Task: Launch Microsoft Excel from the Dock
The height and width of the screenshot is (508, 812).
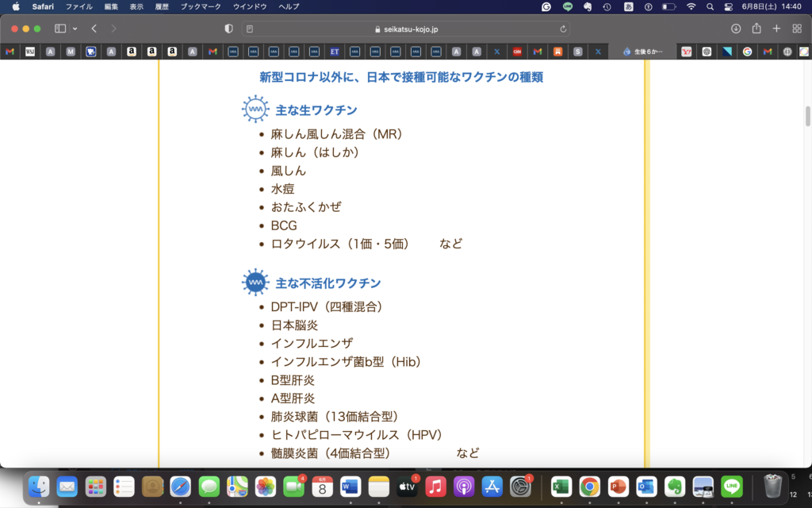Action: tap(561, 486)
